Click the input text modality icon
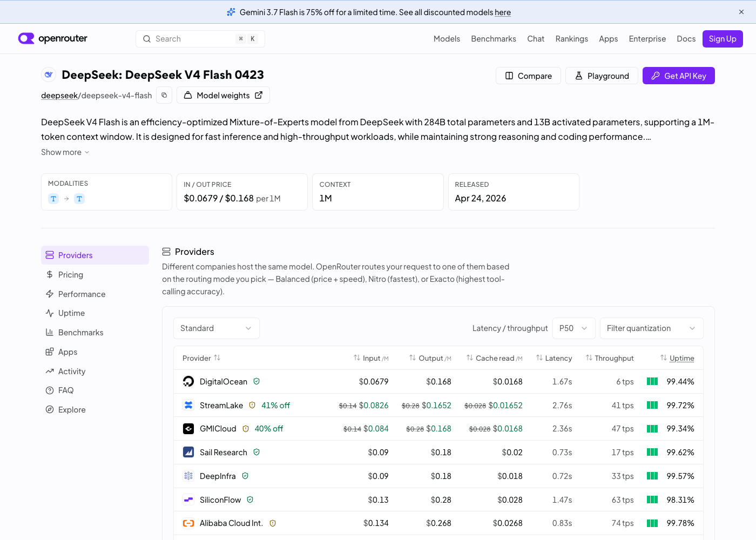The width and height of the screenshot is (756, 540). (53, 199)
